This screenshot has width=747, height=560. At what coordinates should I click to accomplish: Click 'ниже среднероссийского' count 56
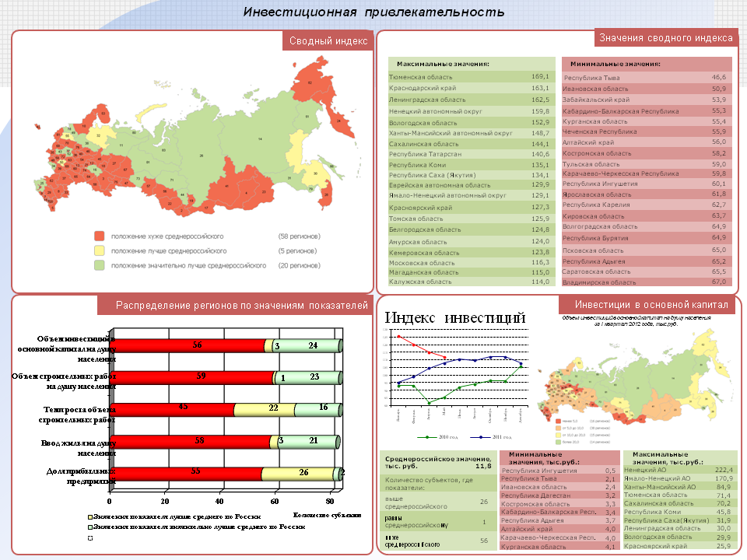click(438, 541)
